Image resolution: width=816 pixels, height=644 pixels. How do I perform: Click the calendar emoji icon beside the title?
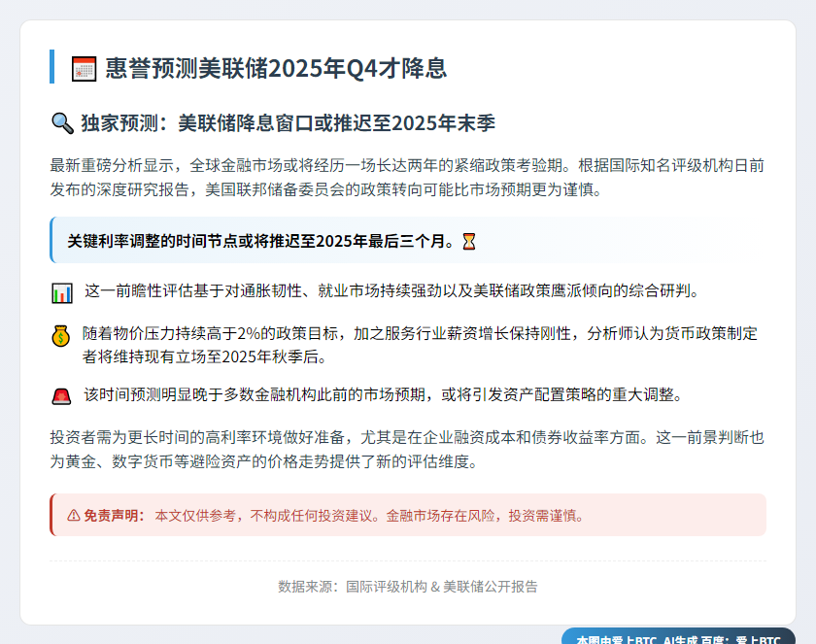(x=84, y=69)
